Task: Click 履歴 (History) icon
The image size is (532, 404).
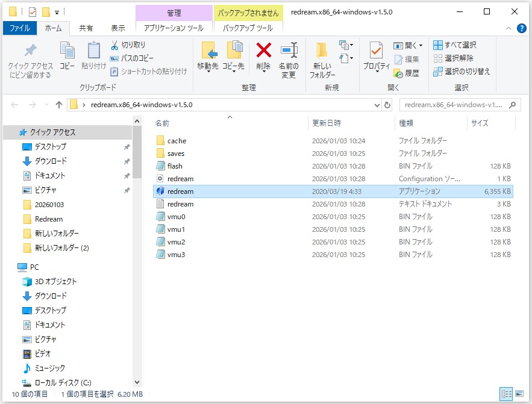Action: pos(398,73)
